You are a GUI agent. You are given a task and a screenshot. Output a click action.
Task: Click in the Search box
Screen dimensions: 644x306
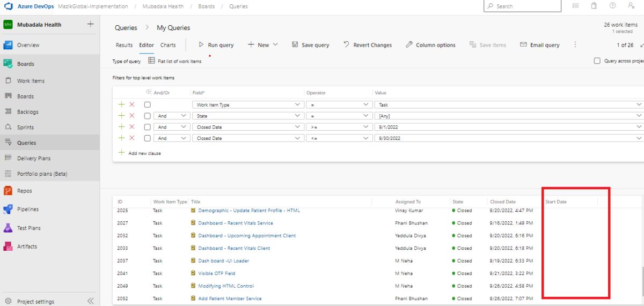[x=522, y=6]
